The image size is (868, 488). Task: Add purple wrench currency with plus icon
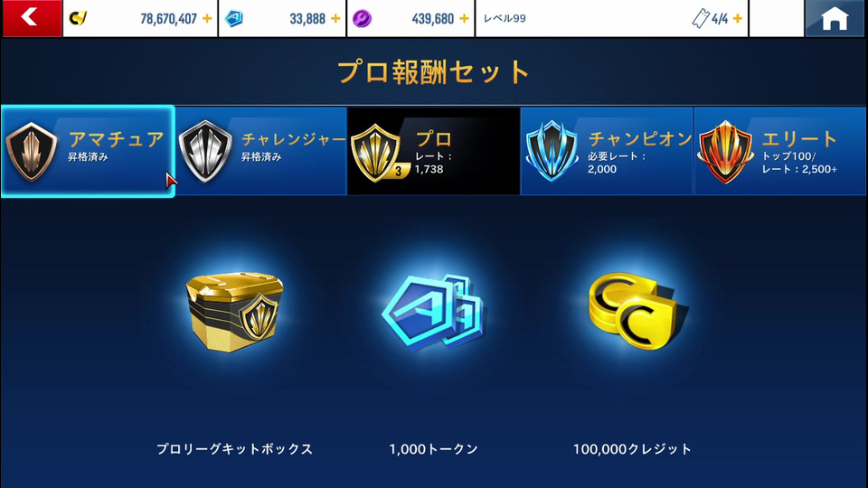click(x=464, y=19)
